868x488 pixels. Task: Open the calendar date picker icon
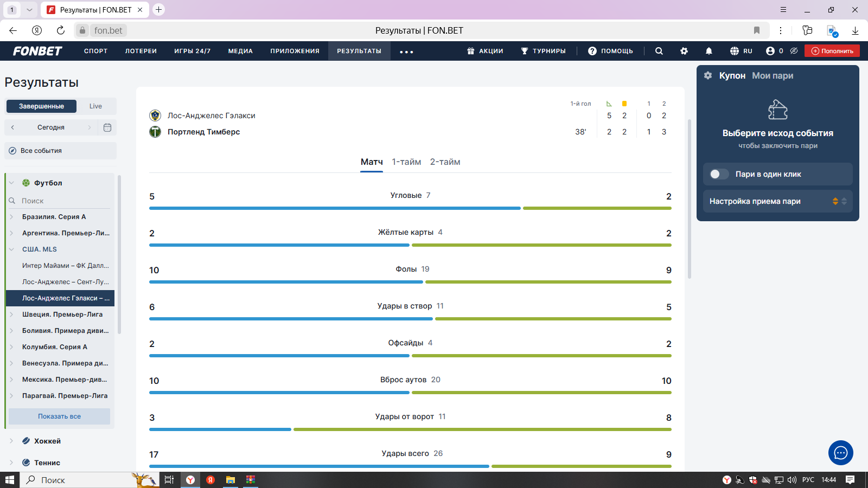(107, 127)
